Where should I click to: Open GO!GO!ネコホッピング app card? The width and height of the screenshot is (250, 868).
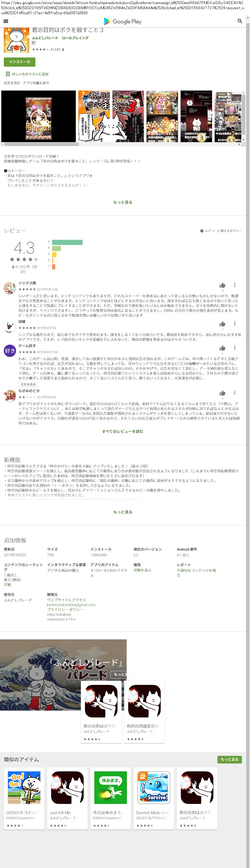[x=24, y=798]
